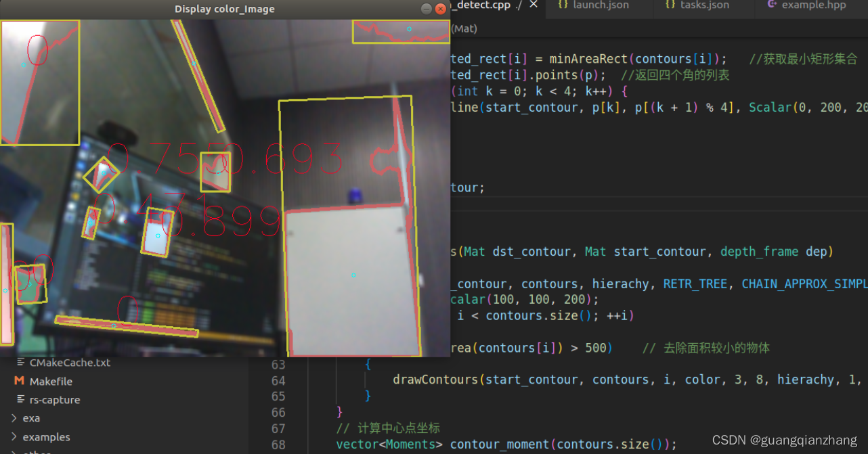This screenshot has height=454, width=868.
Task: Click the JSON braces icon on tasks.json tab
Action: pos(669,5)
